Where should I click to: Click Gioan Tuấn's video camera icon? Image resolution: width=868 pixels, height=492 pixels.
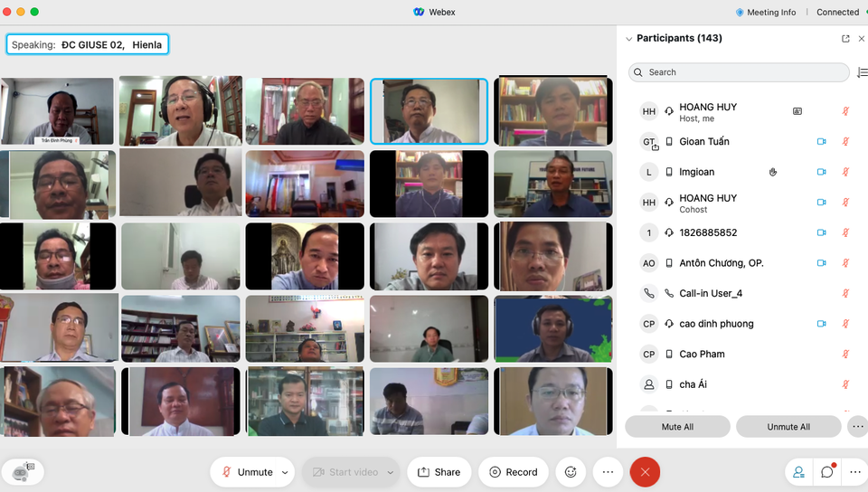pos(822,142)
